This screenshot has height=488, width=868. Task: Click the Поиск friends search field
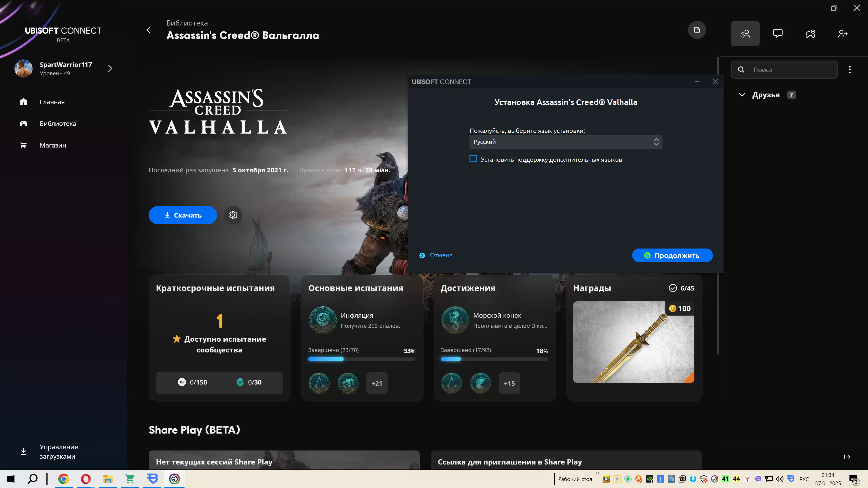click(x=784, y=70)
